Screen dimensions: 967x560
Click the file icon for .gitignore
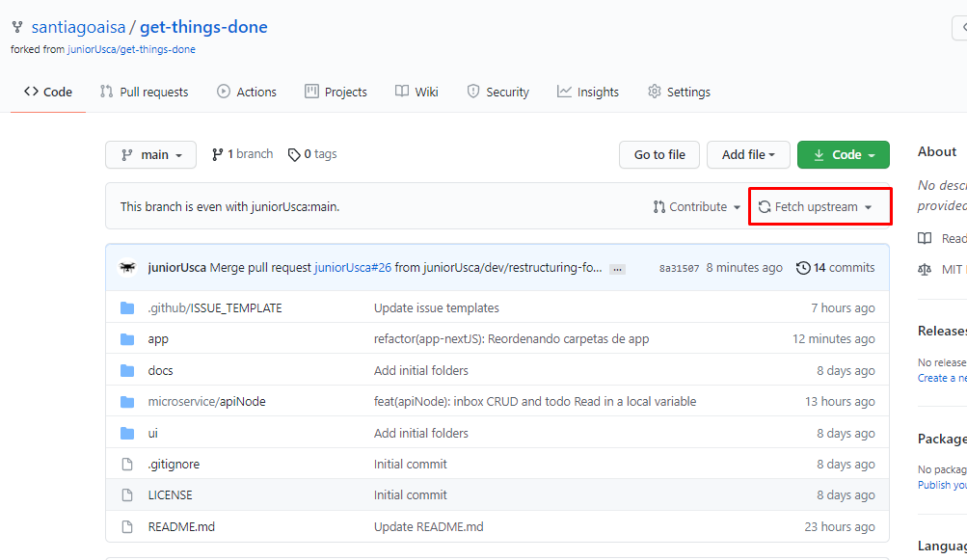pos(127,465)
